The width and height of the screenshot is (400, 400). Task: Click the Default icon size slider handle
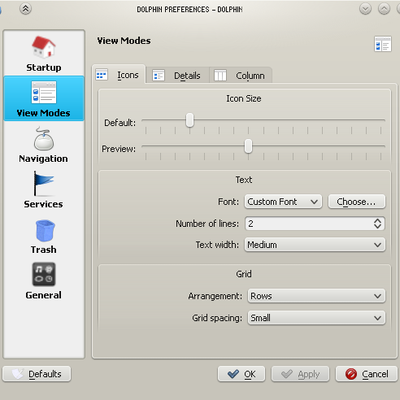(x=190, y=120)
